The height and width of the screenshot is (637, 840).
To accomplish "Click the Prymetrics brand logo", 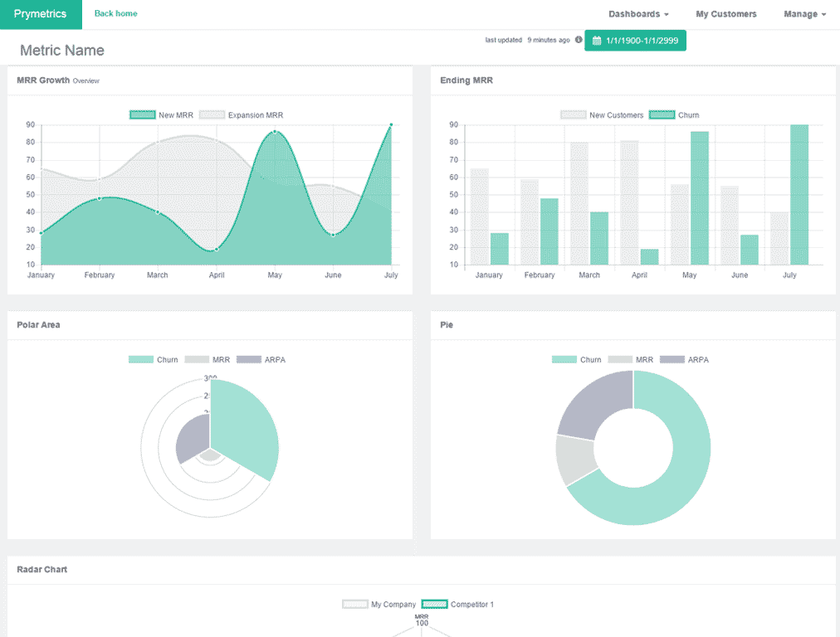I will click(41, 14).
